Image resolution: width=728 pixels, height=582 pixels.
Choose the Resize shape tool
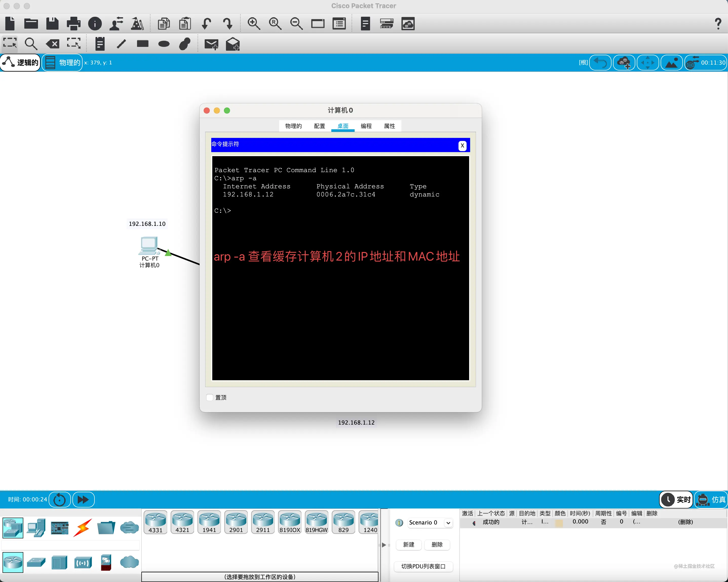[74, 43]
